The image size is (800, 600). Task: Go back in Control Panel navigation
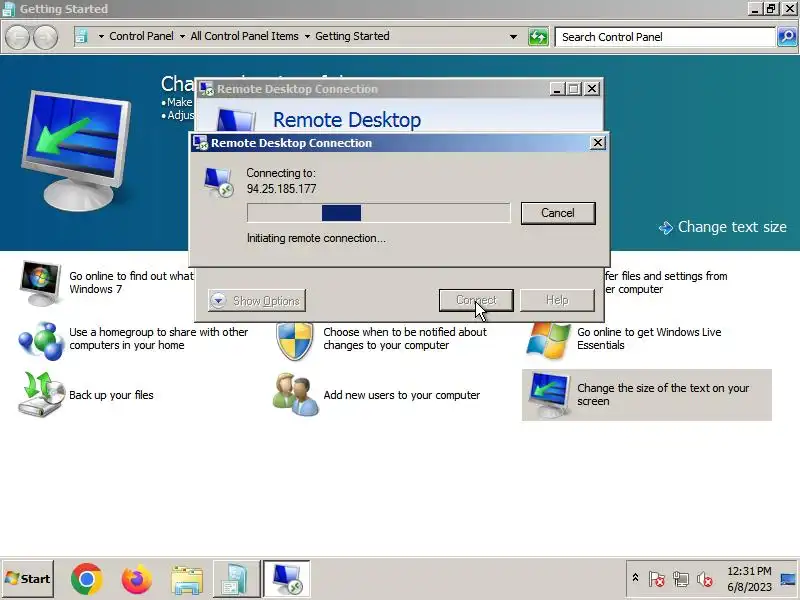coord(17,37)
